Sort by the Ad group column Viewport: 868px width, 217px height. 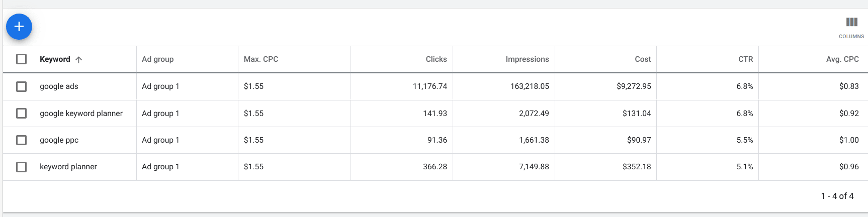tap(157, 59)
